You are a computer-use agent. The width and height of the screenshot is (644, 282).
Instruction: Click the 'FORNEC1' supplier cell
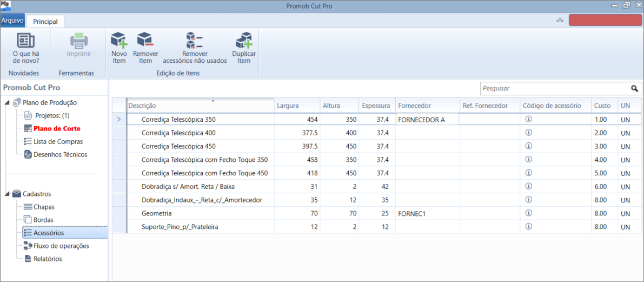point(428,213)
